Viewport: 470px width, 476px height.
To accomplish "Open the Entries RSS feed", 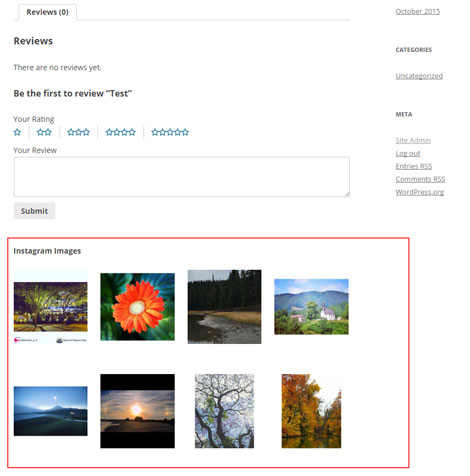I will pyautogui.click(x=414, y=166).
